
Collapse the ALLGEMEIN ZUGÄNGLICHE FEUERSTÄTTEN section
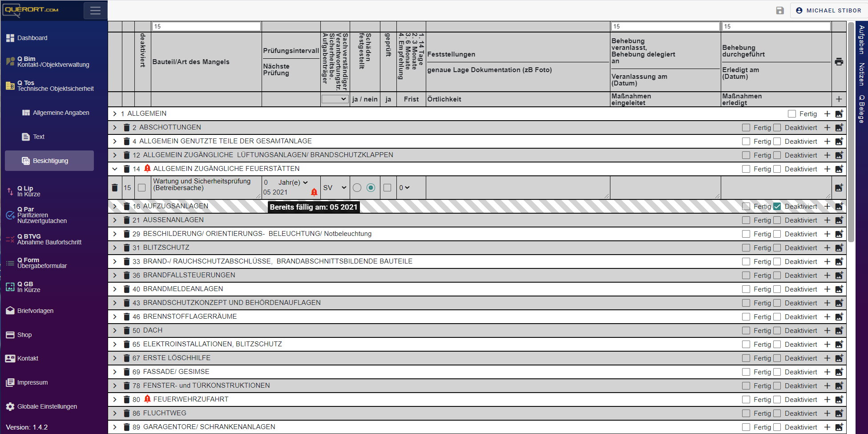(x=115, y=169)
